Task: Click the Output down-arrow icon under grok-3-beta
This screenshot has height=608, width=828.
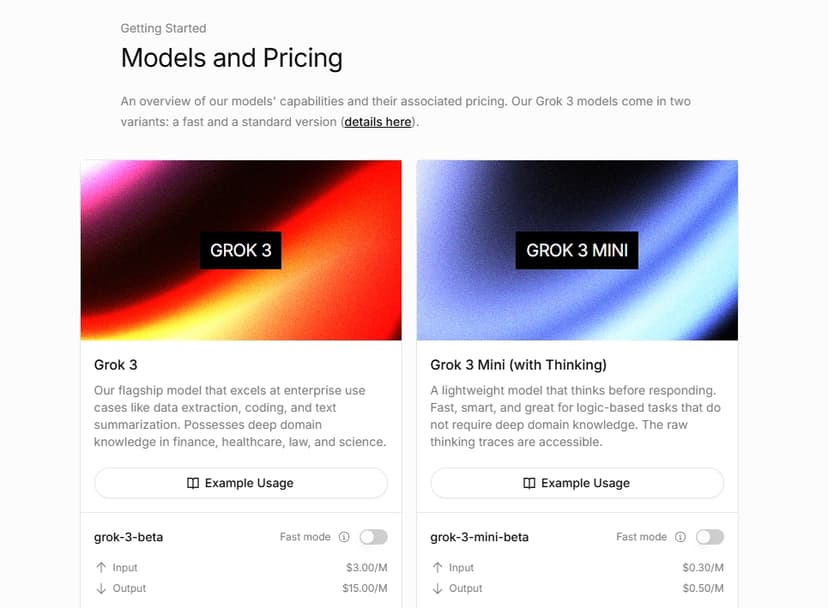Action: [x=100, y=588]
